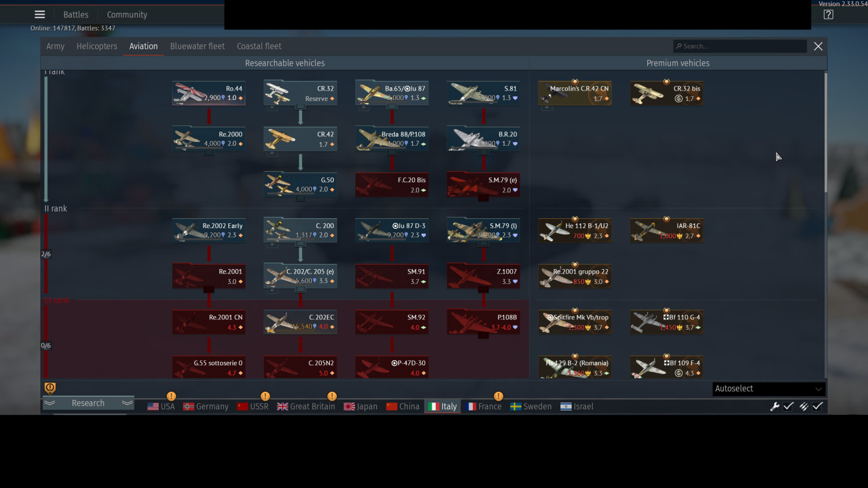
Task: Select the C.202EC fighter
Action: (x=301, y=322)
